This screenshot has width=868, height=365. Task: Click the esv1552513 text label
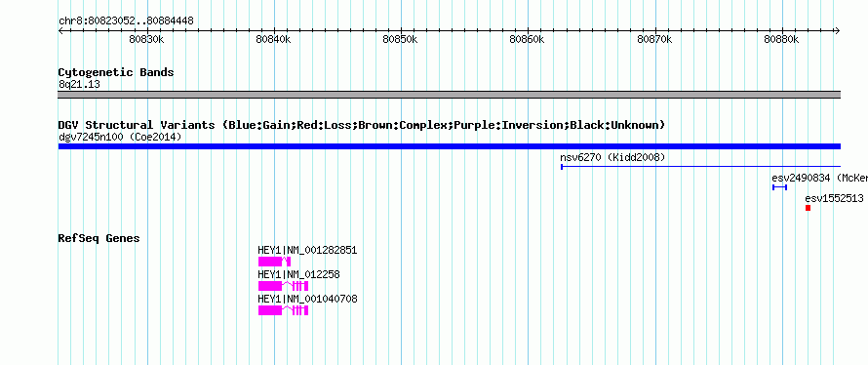834,198
